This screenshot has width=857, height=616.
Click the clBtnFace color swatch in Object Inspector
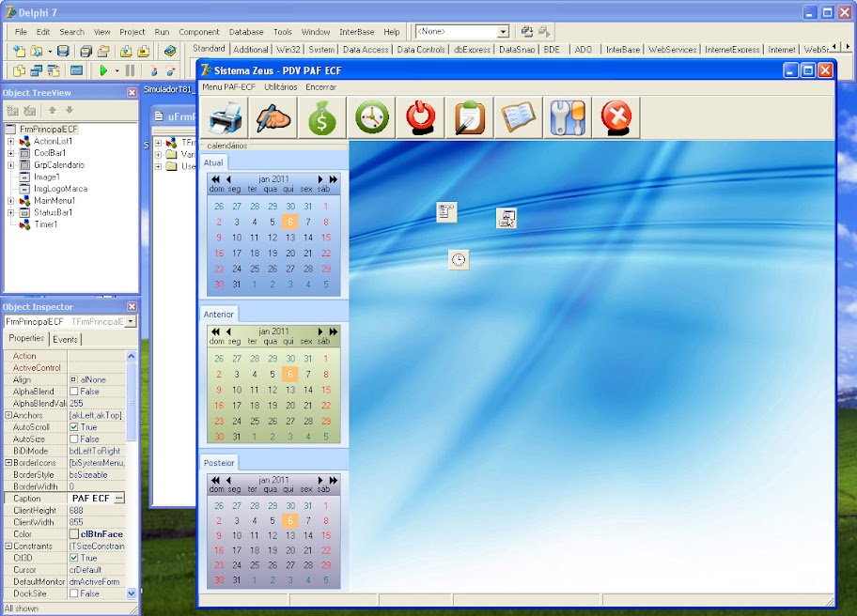74,534
